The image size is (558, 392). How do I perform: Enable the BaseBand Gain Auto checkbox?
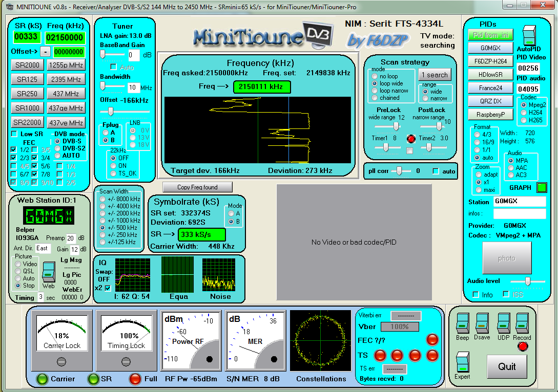pyautogui.click(x=114, y=67)
